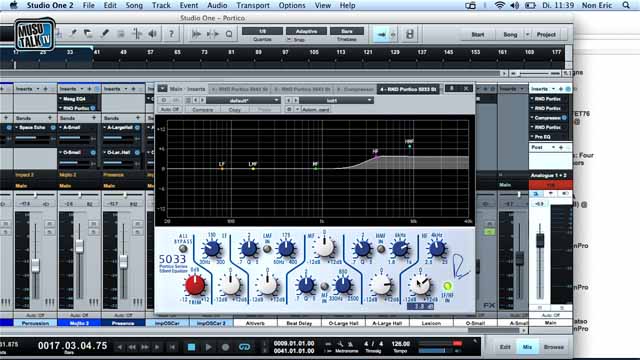Open the Transport menu

pyautogui.click(x=253, y=5)
